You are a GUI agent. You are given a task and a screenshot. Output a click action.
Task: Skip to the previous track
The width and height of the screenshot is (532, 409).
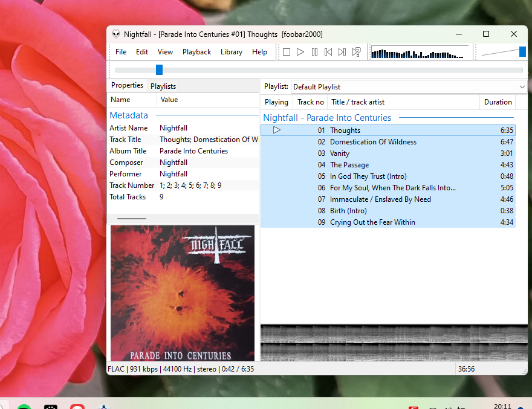[328, 52]
